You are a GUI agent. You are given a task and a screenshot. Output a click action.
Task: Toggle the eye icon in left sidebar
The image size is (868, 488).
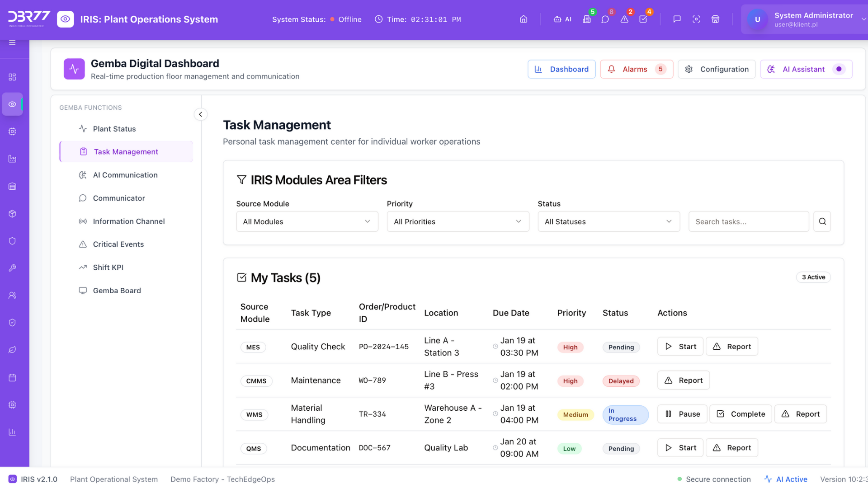[x=12, y=104]
